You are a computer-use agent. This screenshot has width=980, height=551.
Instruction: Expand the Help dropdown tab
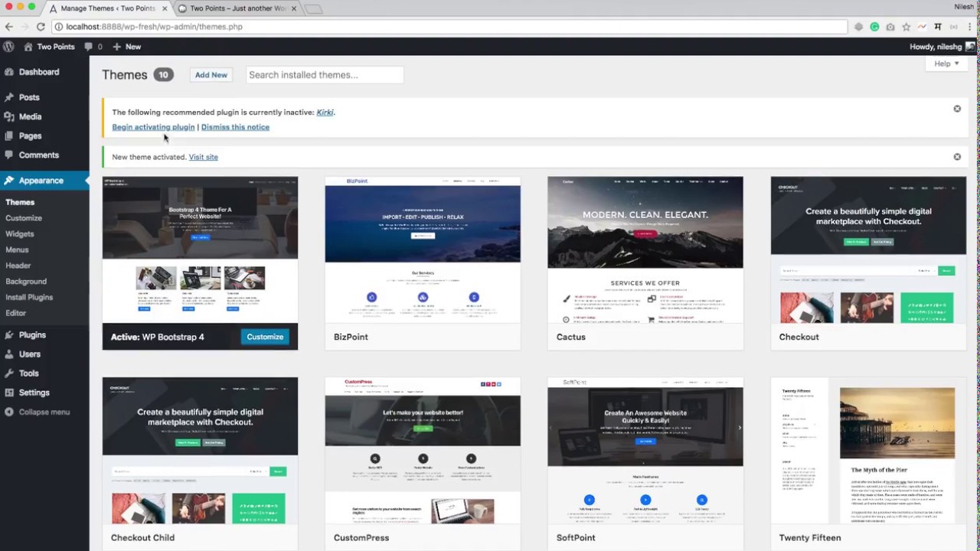click(x=946, y=64)
